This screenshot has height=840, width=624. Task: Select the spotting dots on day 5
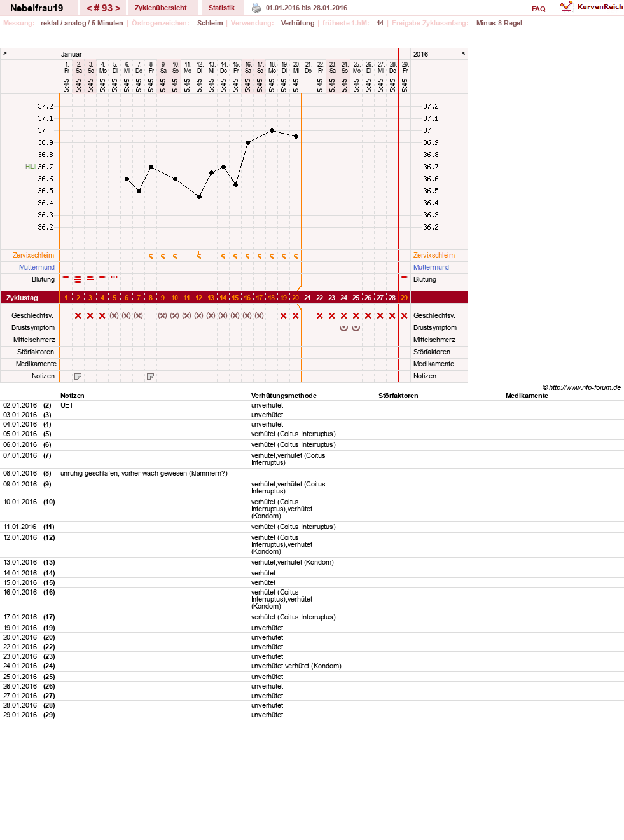point(114,277)
